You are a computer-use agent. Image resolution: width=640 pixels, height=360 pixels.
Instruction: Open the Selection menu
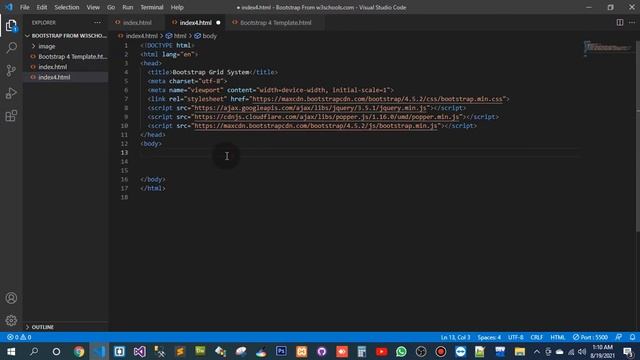[x=67, y=7]
